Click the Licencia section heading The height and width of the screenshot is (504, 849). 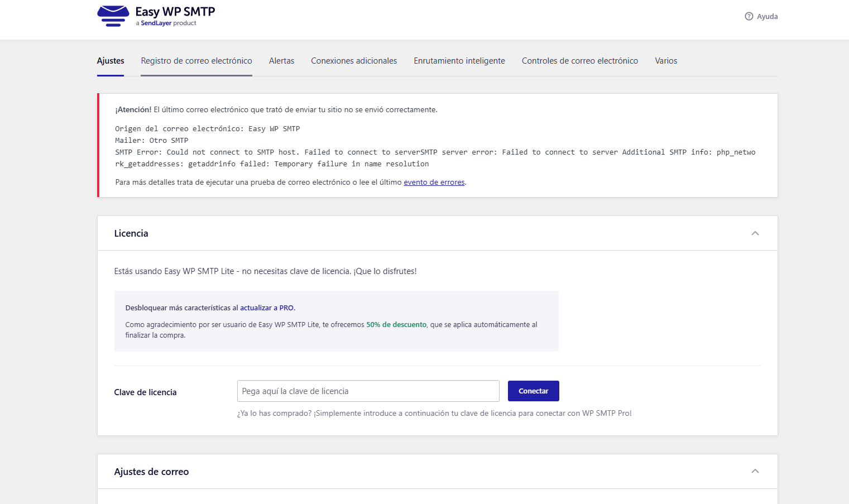pos(131,233)
